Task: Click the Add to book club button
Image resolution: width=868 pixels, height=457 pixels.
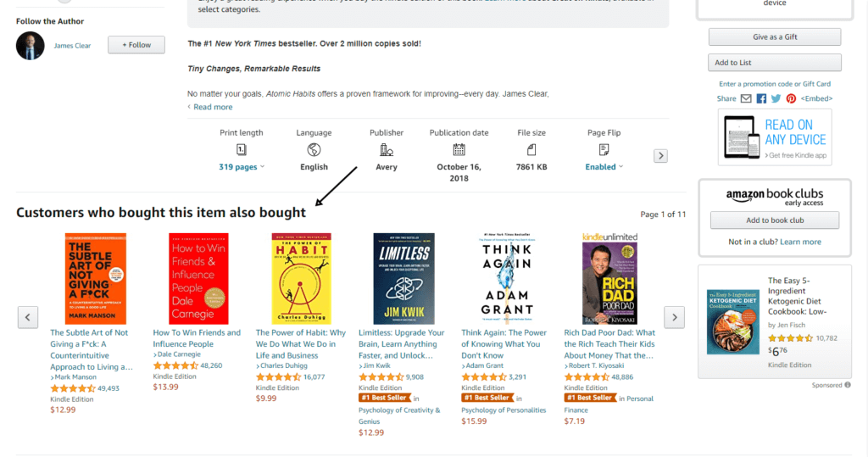Action: (775, 220)
